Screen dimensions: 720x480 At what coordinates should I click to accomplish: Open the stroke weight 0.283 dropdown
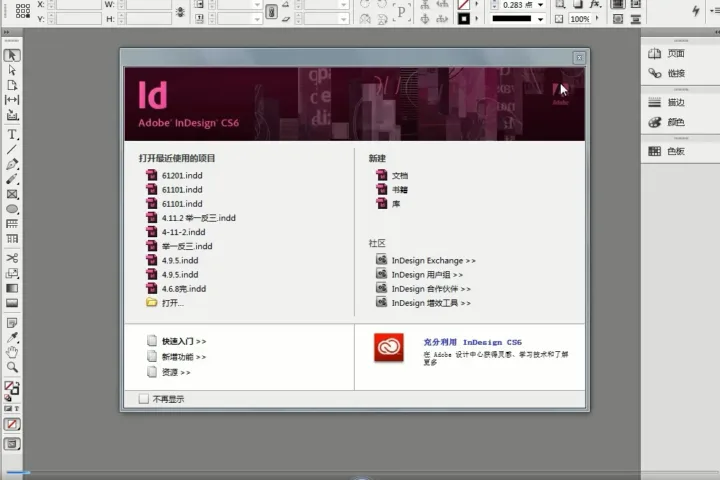[x=540, y=5]
